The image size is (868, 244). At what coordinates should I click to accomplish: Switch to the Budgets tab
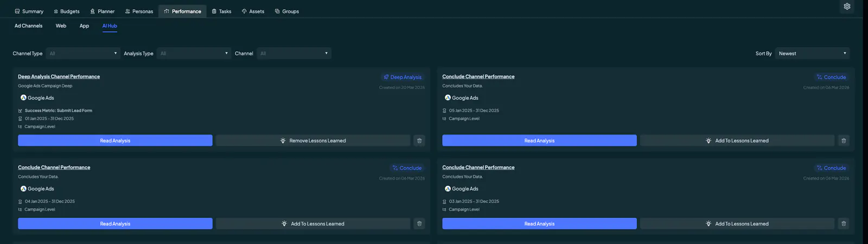[x=67, y=11]
